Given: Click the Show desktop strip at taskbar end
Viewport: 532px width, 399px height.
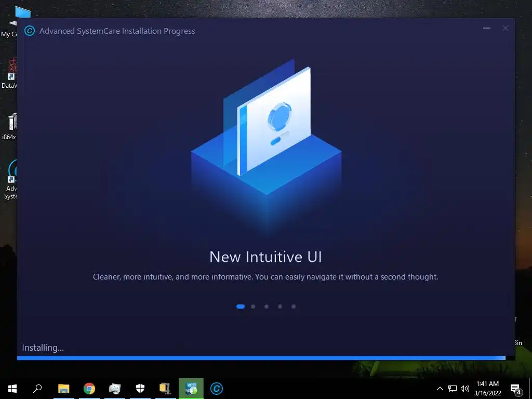Looking at the screenshot, I should (x=530, y=389).
